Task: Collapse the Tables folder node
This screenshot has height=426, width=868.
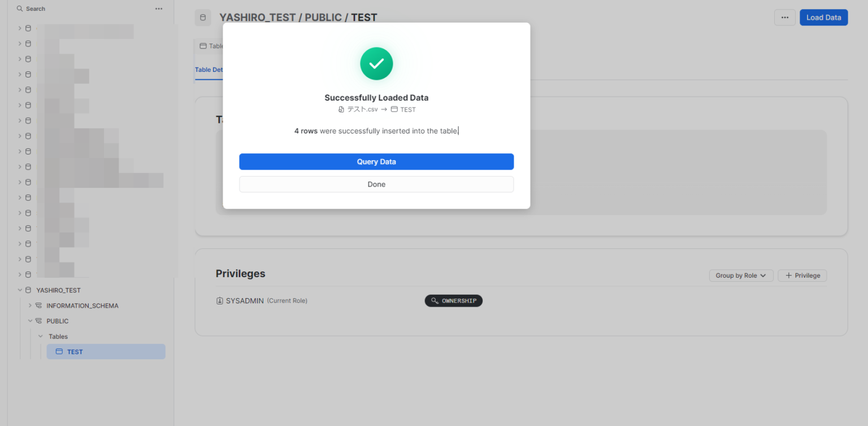Action: click(40, 337)
